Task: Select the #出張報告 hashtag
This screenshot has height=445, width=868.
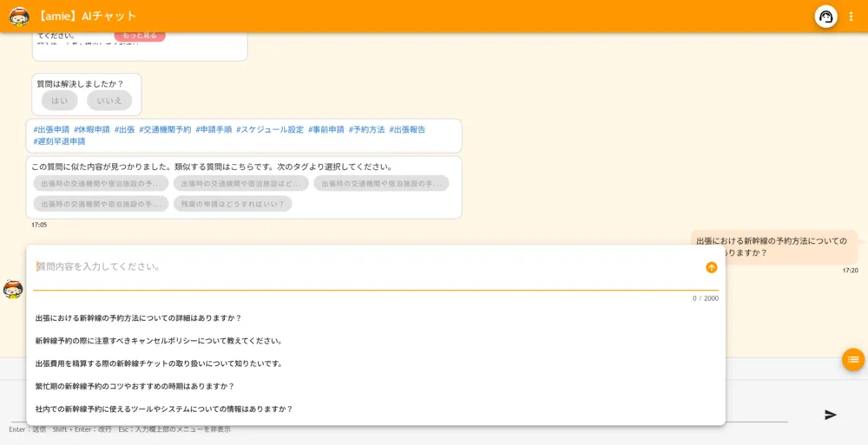Action: click(x=407, y=129)
